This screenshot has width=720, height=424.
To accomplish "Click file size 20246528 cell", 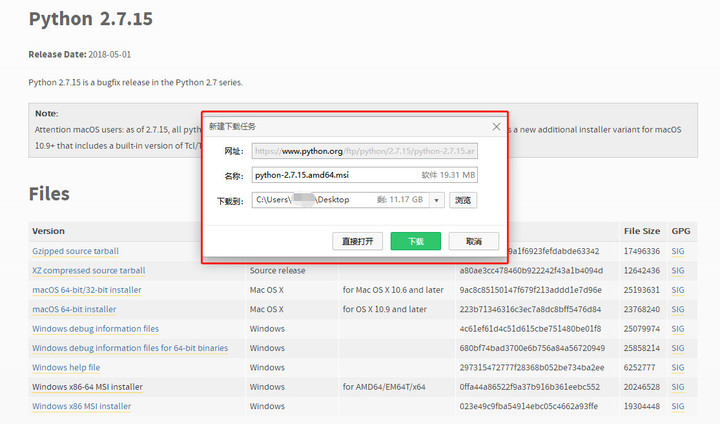I will click(641, 387).
